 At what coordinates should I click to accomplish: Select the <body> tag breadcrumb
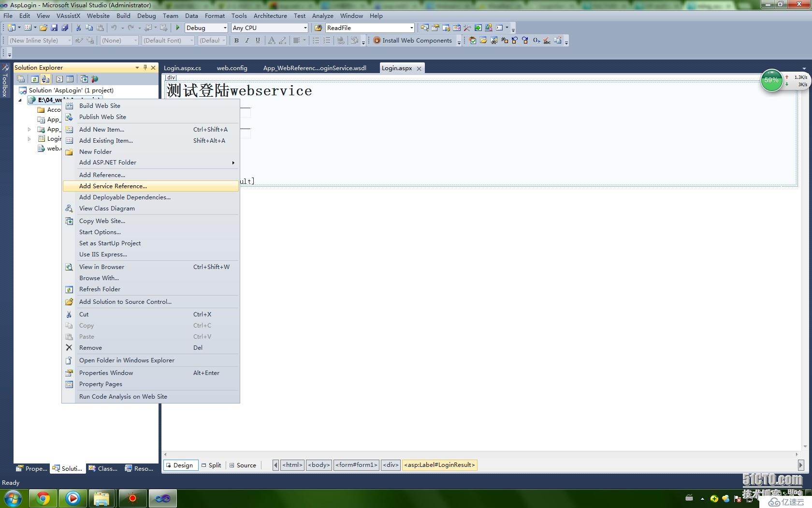(x=319, y=465)
